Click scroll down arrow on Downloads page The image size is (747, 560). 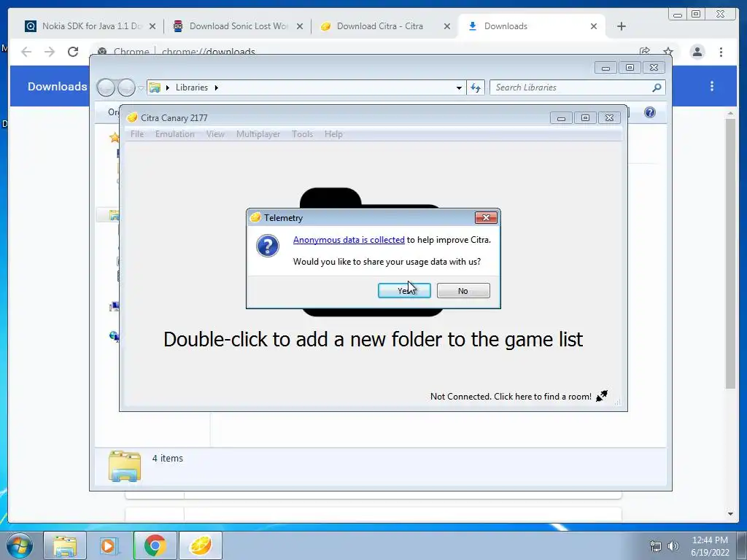[730, 514]
